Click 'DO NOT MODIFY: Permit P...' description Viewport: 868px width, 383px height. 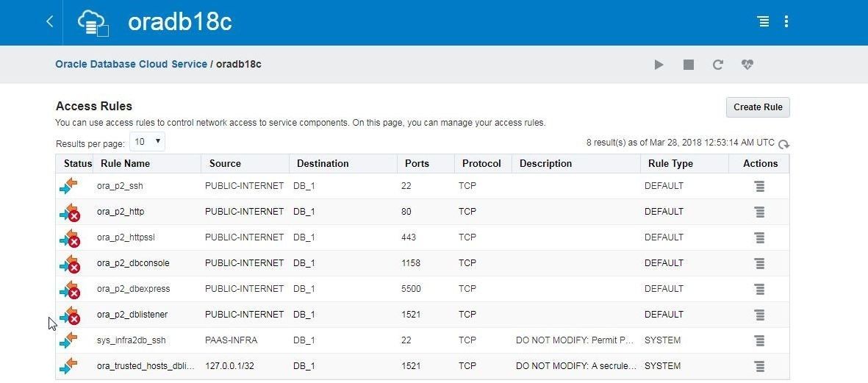pyautogui.click(x=575, y=340)
